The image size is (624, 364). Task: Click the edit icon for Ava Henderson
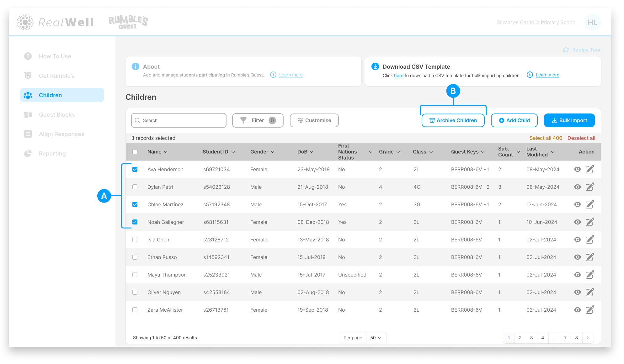pos(590,169)
